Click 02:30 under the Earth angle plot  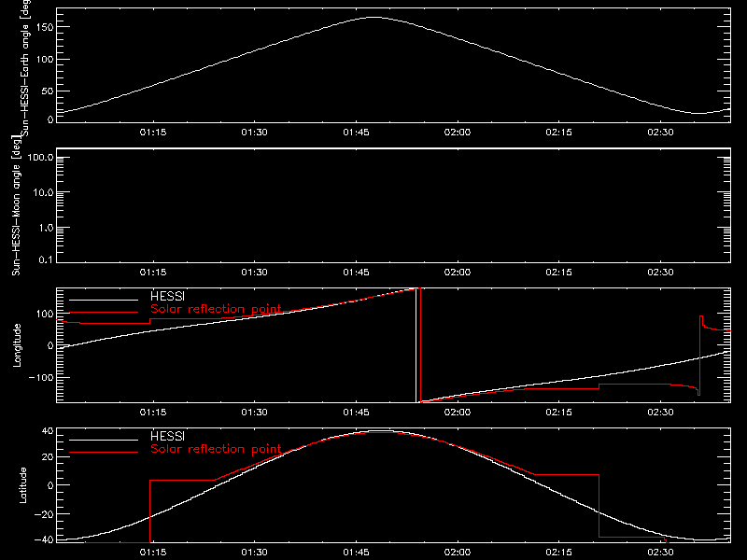point(660,133)
